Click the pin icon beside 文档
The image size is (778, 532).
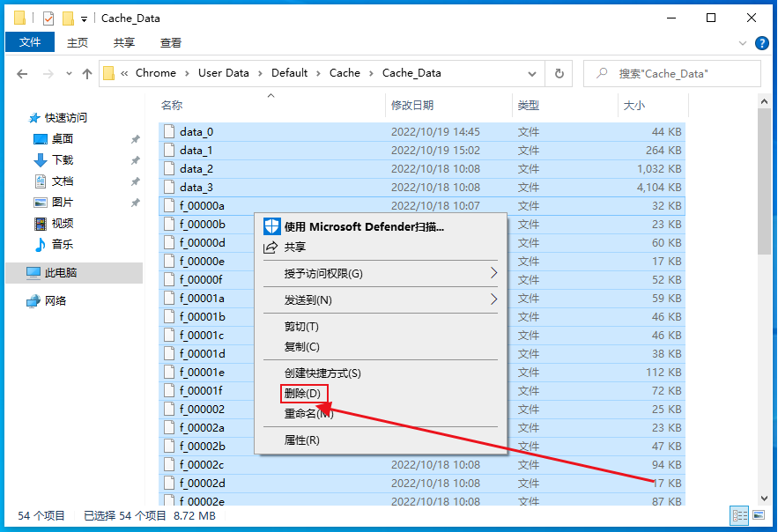click(x=136, y=181)
